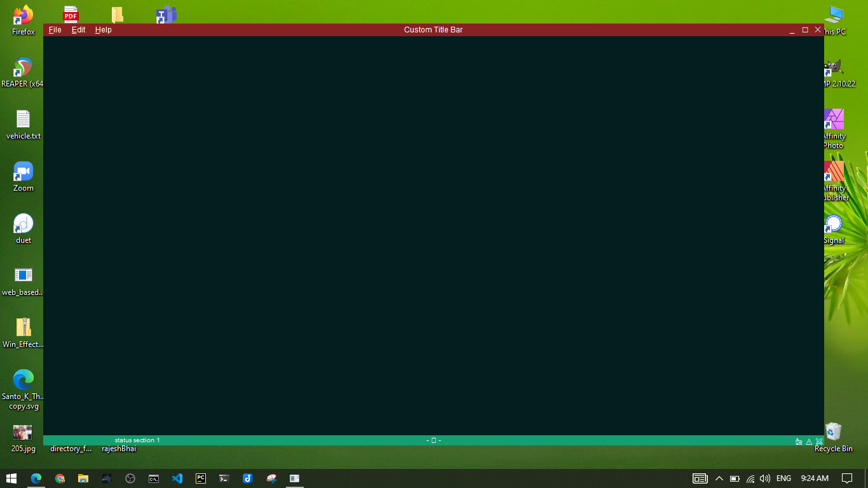The height and width of the screenshot is (488, 868).
Task: Launch Firefox from the desktop
Action: coord(23,14)
